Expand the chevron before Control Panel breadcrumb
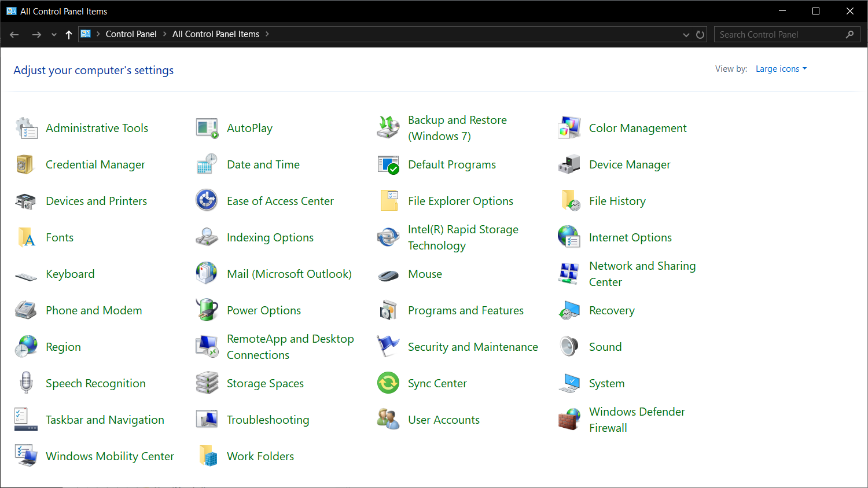The height and width of the screenshot is (488, 868). coord(98,34)
